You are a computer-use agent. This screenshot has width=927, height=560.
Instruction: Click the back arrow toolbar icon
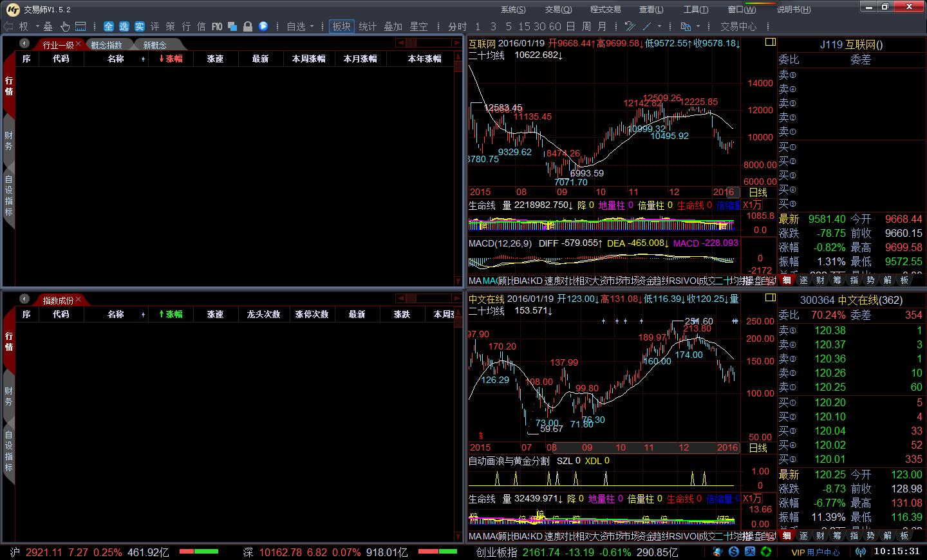[x=8, y=26]
